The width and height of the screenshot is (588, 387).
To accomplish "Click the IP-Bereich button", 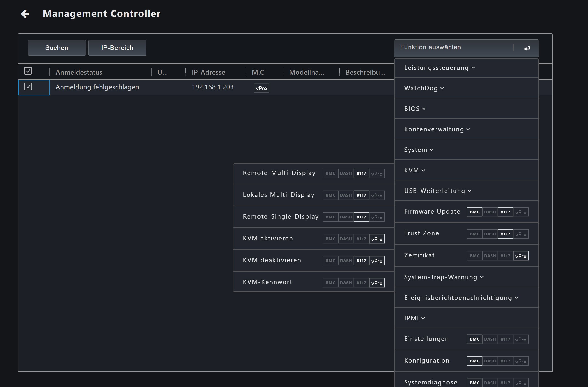I will point(117,48).
